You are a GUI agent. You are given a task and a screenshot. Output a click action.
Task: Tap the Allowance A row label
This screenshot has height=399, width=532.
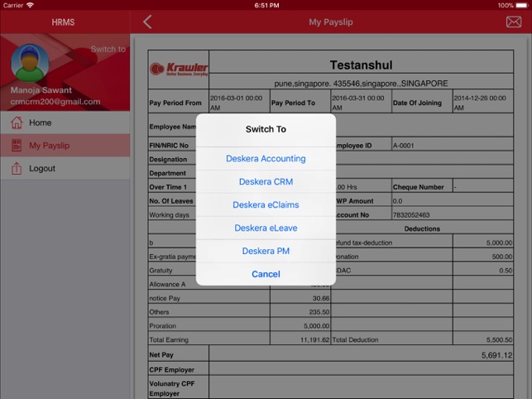tap(167, 284)
